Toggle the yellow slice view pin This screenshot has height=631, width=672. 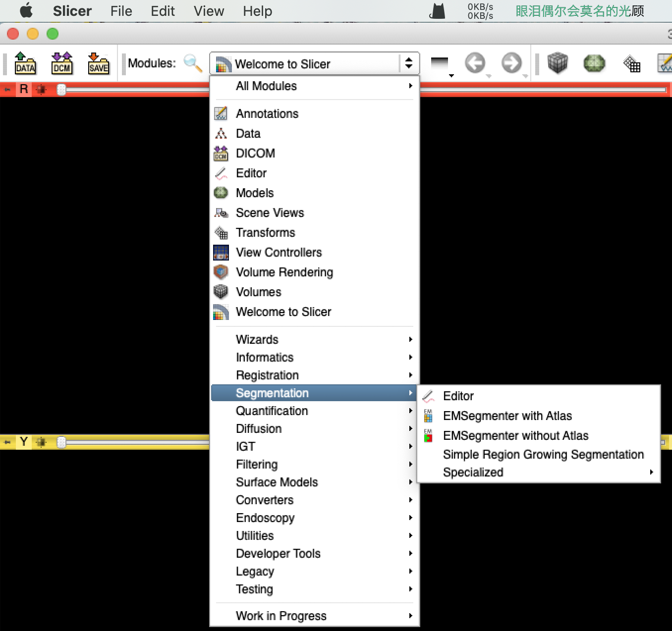[7, 442]
